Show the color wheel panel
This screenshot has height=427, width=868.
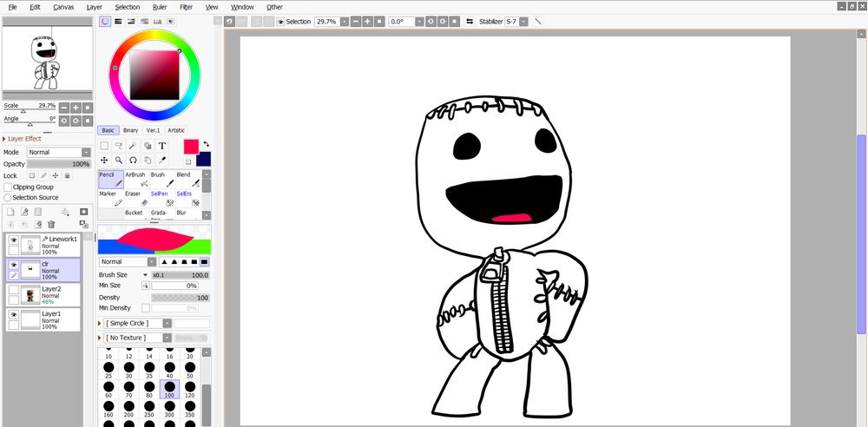tap(105, 22)
